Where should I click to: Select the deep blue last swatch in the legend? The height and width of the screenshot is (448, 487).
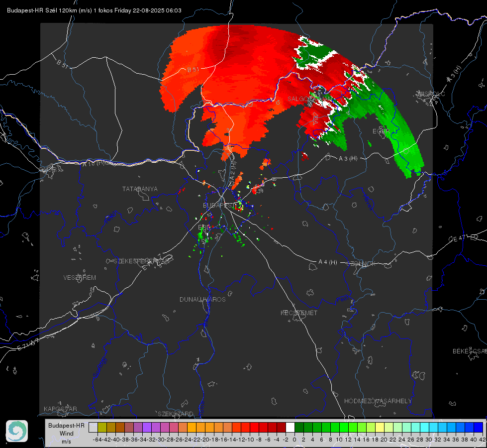pos(479,427)
